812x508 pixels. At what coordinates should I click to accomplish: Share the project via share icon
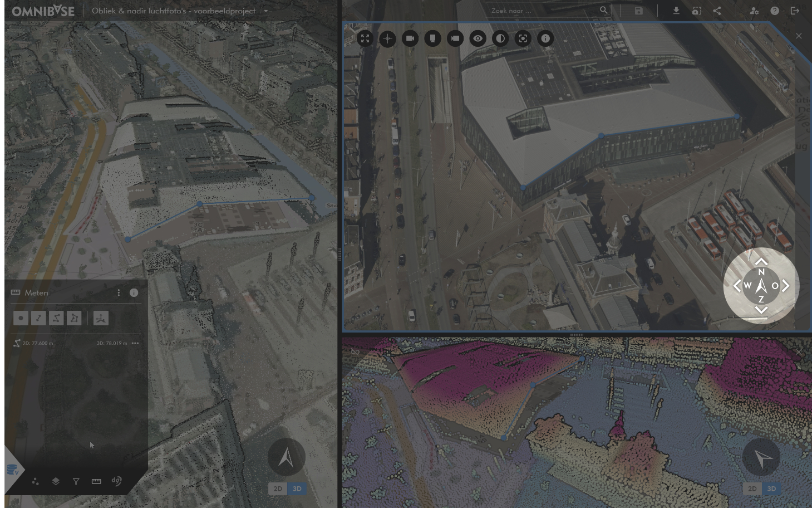pos(717,11)
